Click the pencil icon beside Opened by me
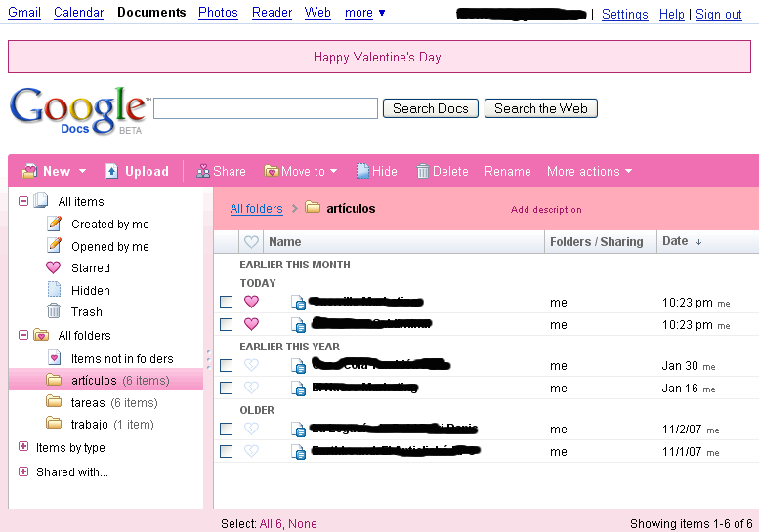The height and width of the screenshot is (532, 759). [55, 246]
